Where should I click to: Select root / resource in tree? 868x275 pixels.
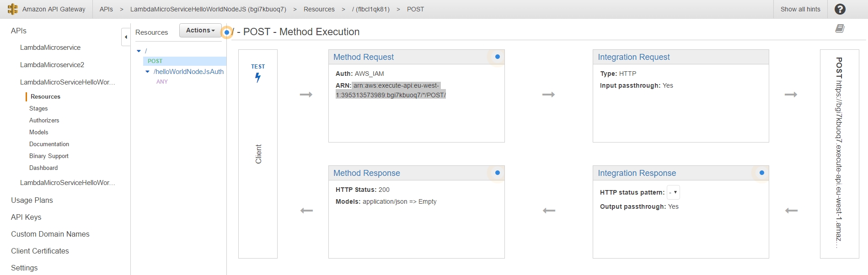click(146, 51)
